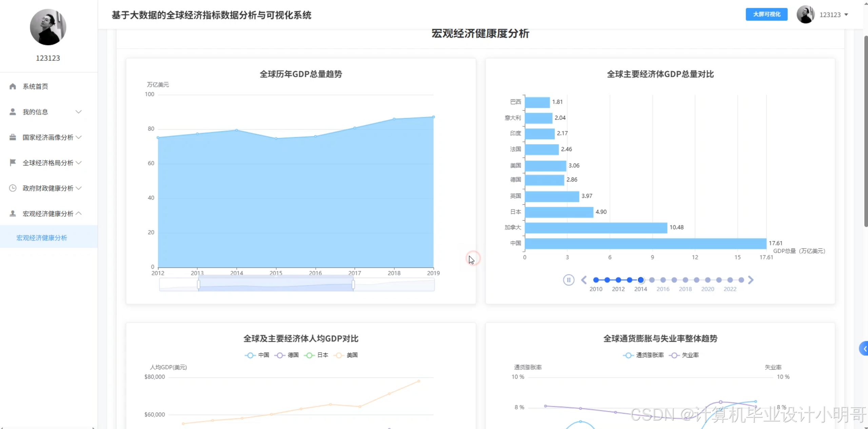Image resolution: width=868 pixels, height=429 pixels.
Task: Click the small avatar in the top header
Action: click(x=806, y=14)
